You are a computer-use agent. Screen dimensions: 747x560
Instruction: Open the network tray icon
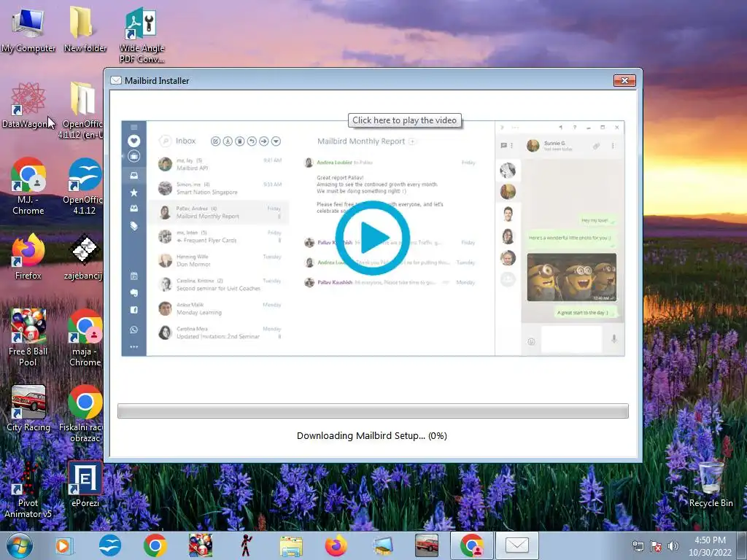[638, 546]
